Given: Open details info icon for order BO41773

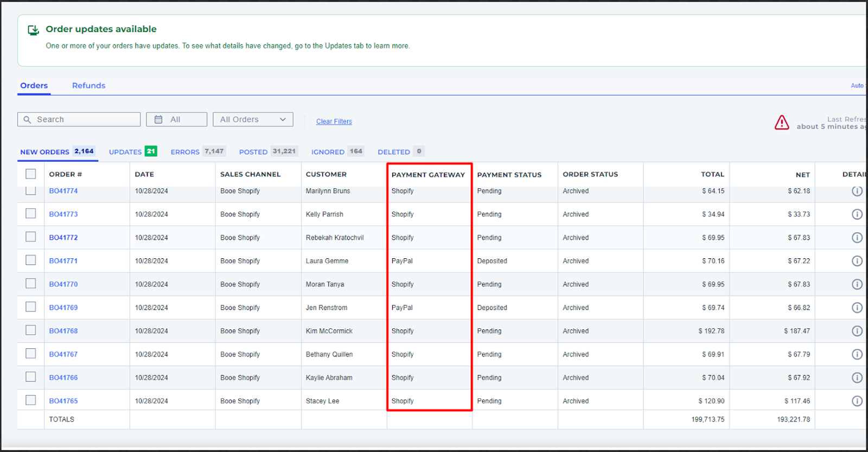Looking at the screenshot, I should (857, 214).
